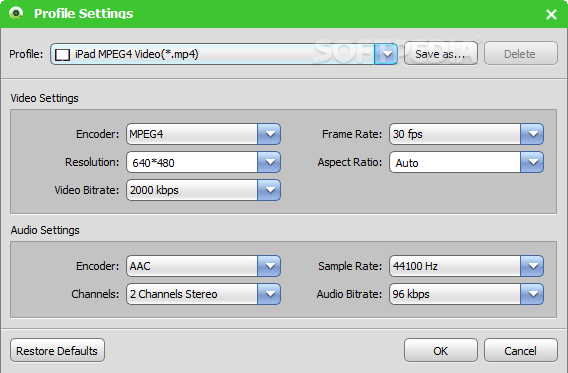The width and height of the screenshot is (568, 373).
Task: Click the 2000 kbps Video Bitrate field
Action: (192, 190)
